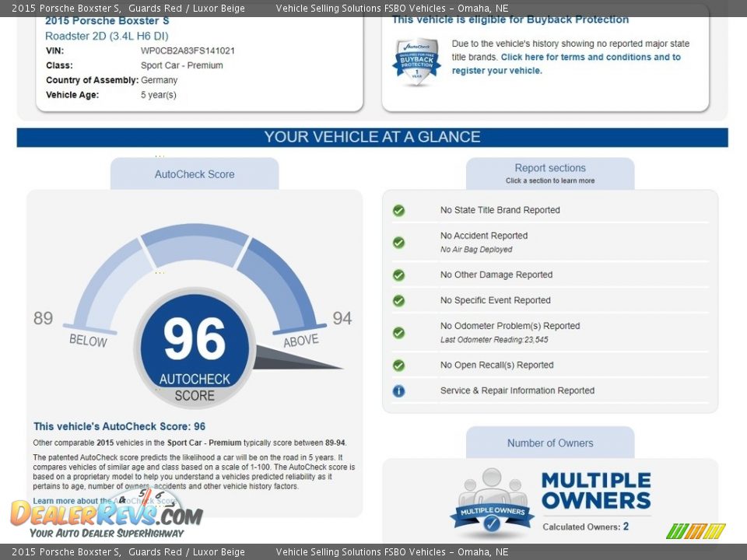Click the blue 96 AutoCheck score circle

pos(195,348)
